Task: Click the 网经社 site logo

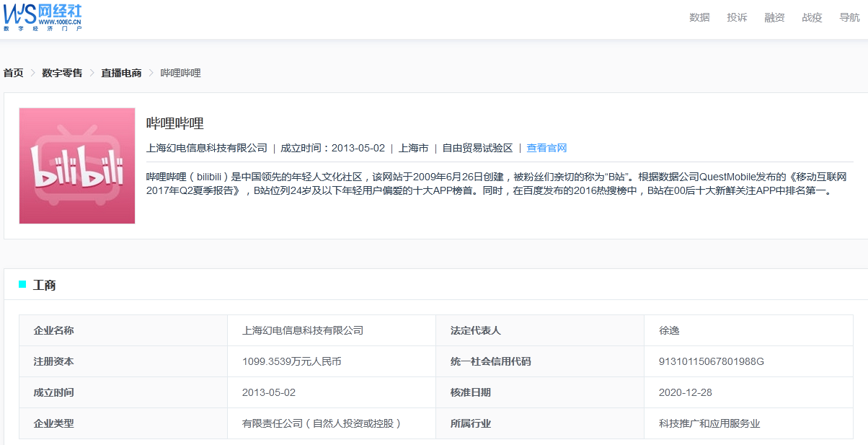Action: coord(43,17)
